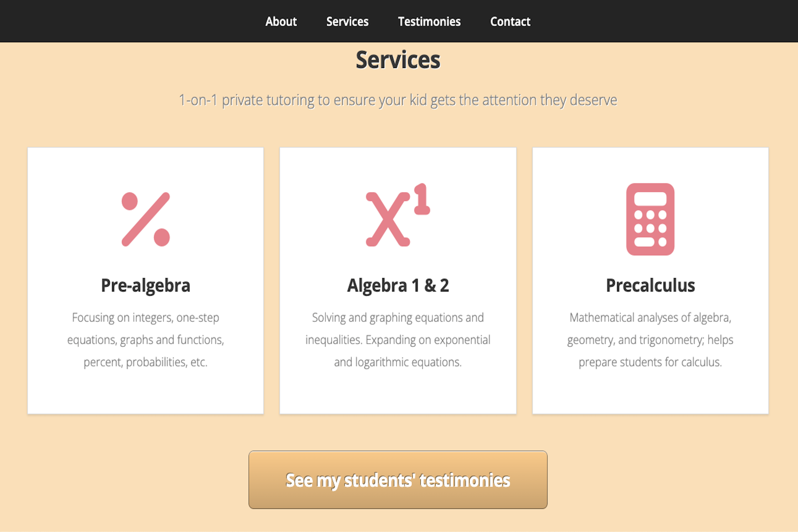This screenshot has height=532, width=798.
Task: Click the Pre-algebra description about integers
Action: [x=146, y=318]
